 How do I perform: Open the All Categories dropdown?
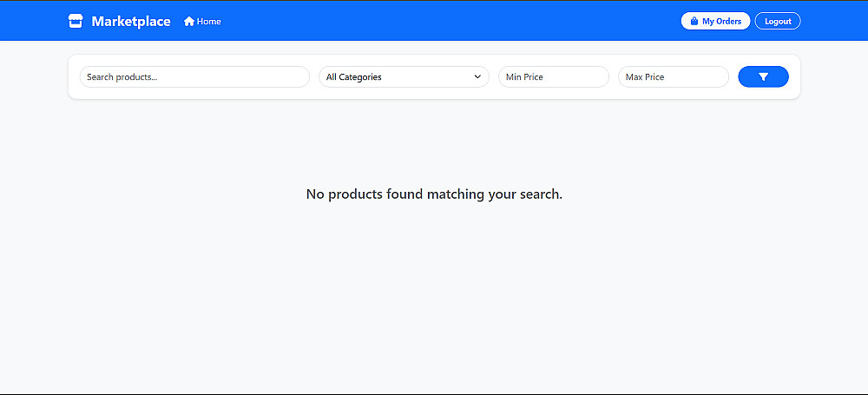click(403, 77)
